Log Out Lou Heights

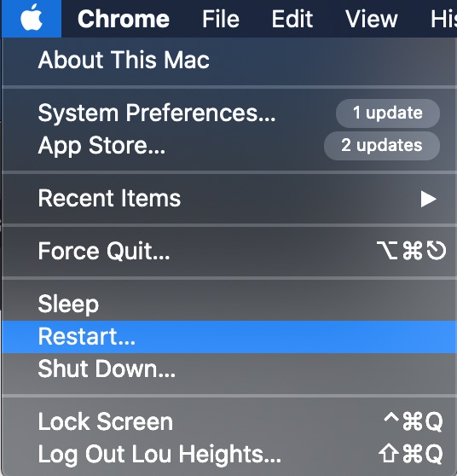229,455
